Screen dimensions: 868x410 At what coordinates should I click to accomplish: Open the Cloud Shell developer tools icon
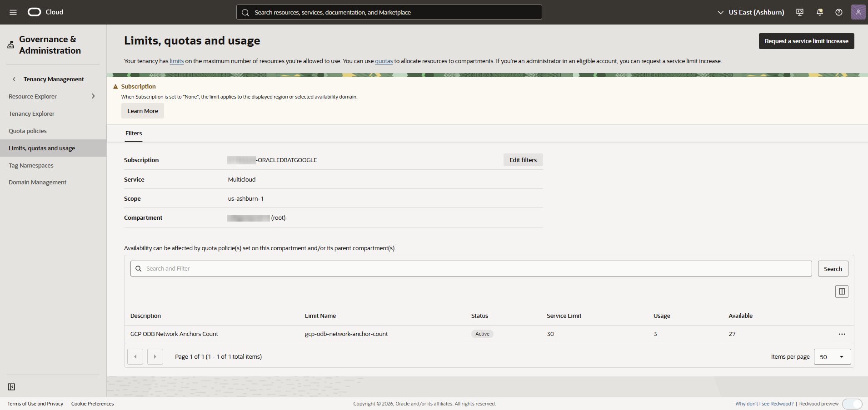point(800,12)
